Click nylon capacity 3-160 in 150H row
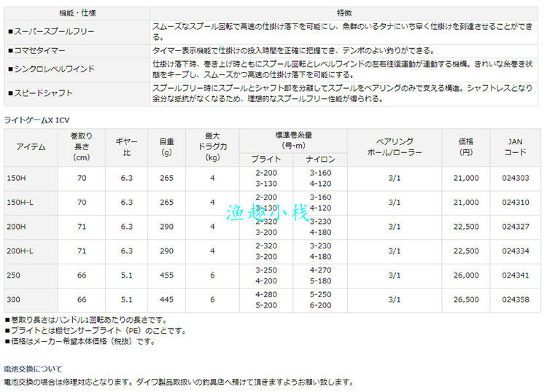The height and width of the screenshot is (392, 547). (x=320, y=173)
